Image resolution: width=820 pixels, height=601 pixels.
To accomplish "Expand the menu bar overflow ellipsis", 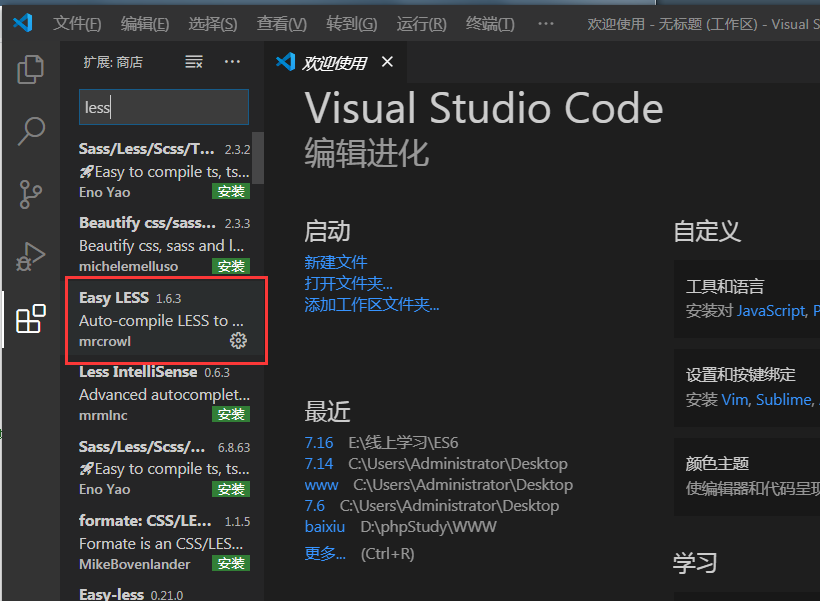I will (x=545, y=24).
